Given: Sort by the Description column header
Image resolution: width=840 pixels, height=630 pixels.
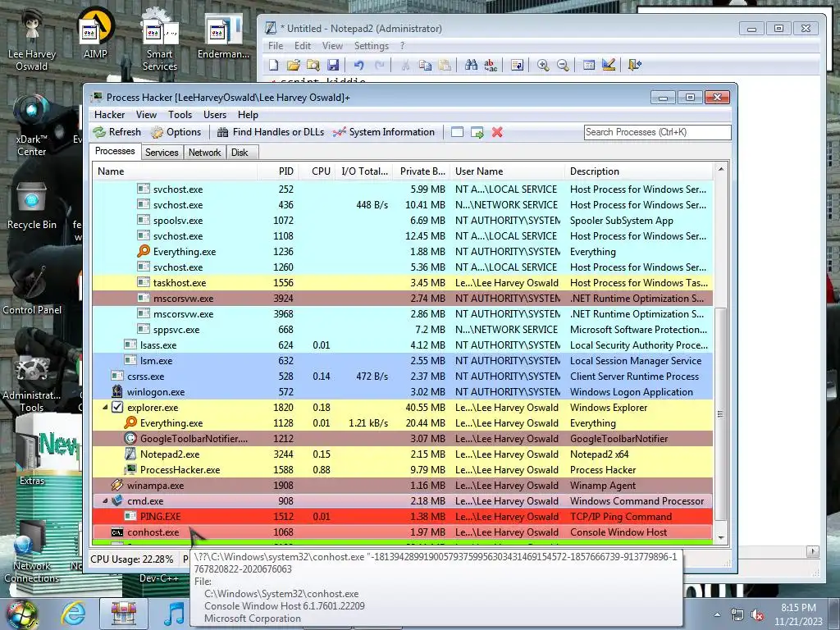Looking at the screenshot, I should tap(639, 171).
